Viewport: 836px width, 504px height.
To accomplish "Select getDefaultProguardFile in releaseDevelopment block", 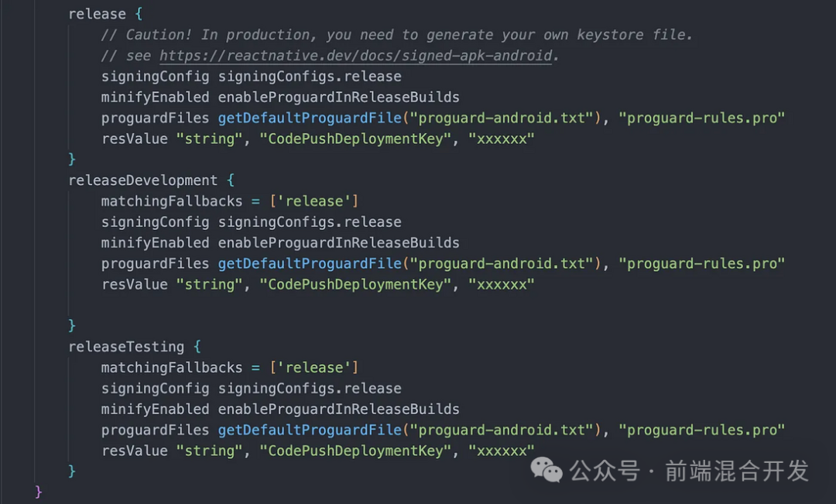I will [x=310, y=263].
